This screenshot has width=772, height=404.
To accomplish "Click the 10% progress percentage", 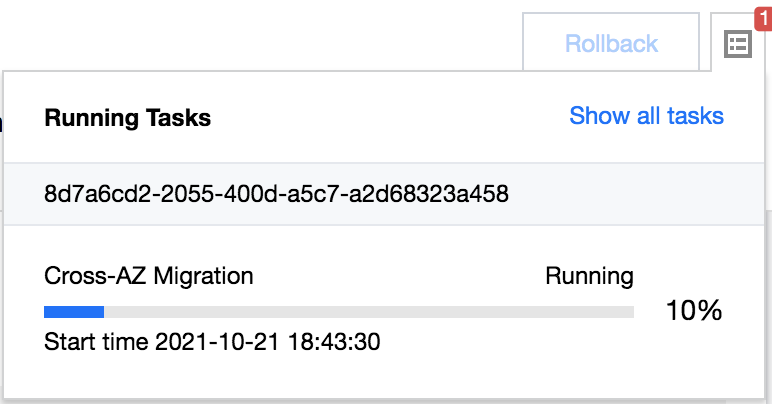I will click(x=693, y=311).
